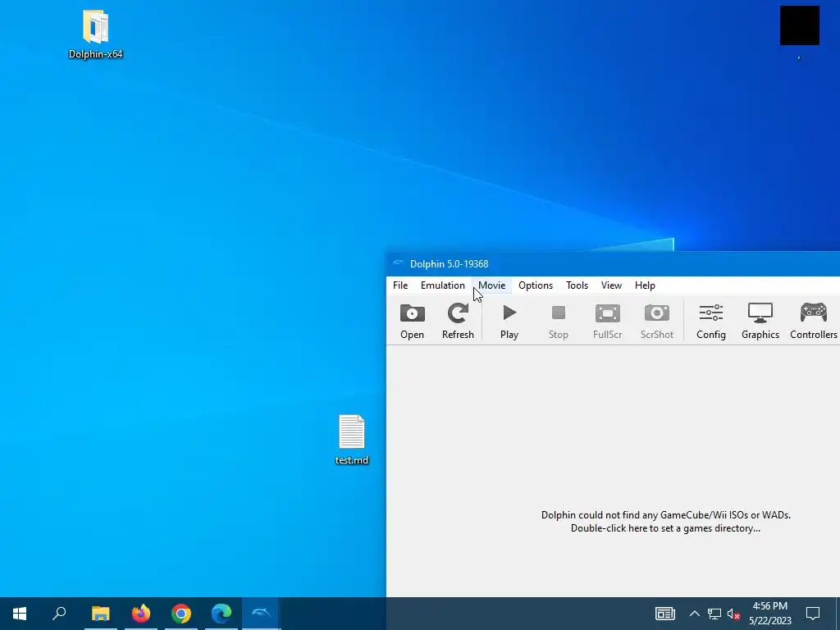Open the Windows Start menu

click(20, 614)
